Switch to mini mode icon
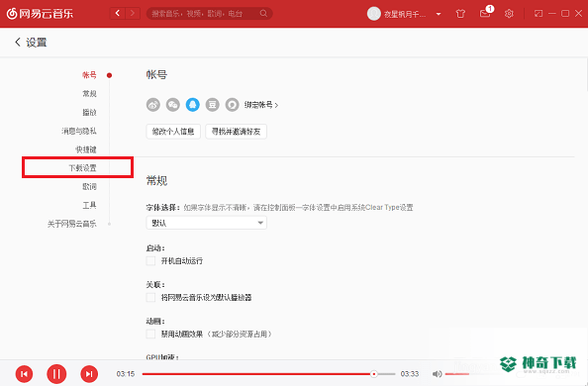 (x=539, y=14)
